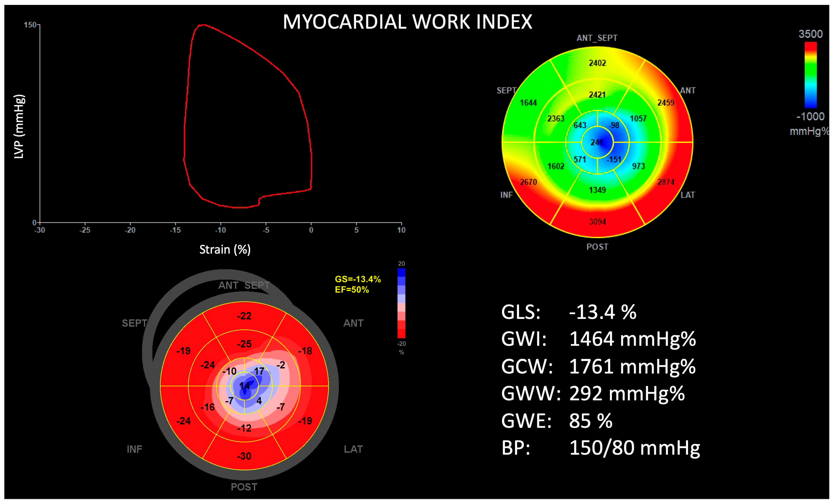Select apical segment labeled 241

[x=597, y=142]
